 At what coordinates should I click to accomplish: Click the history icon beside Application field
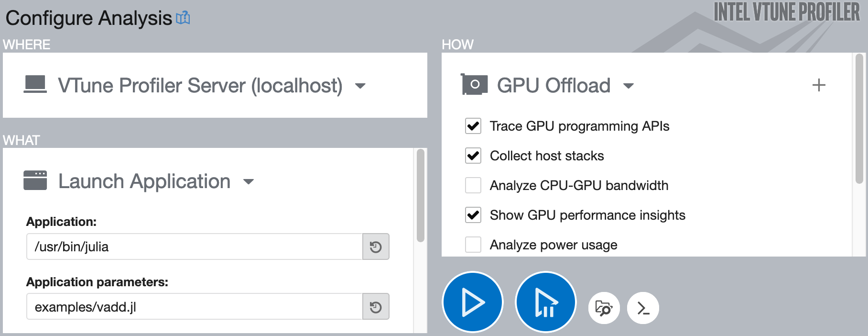pos(376,247)
